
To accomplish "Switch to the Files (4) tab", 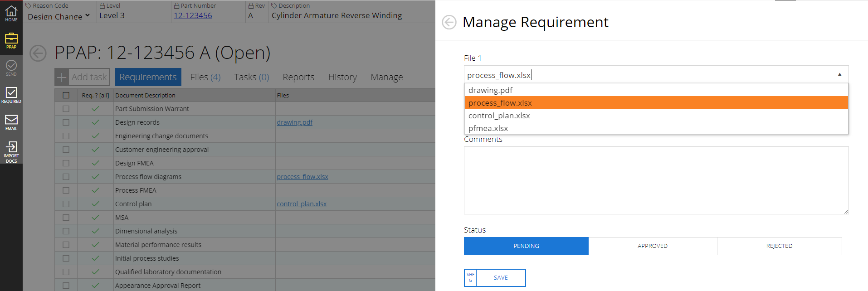I will [205, 77].
